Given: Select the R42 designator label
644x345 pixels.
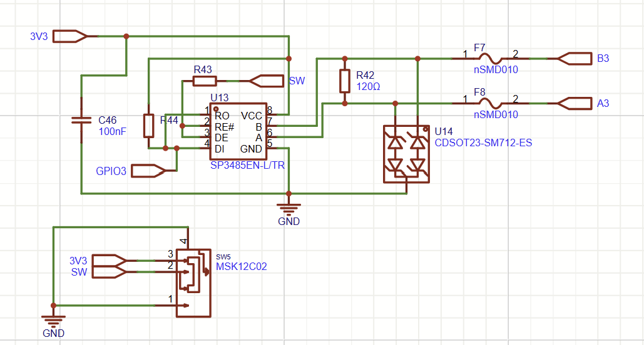Looking at the screenshot, I should point(365,75).
